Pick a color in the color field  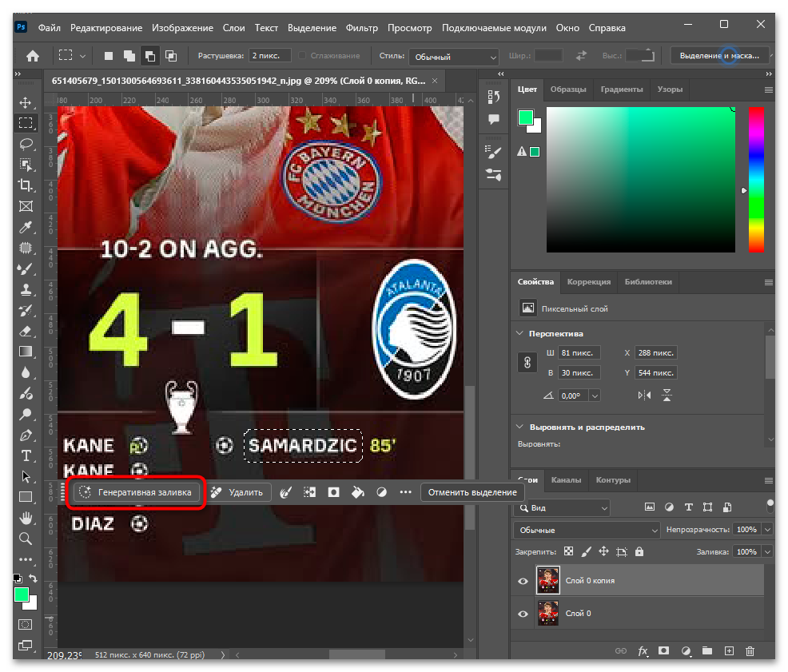pos(640,180)
